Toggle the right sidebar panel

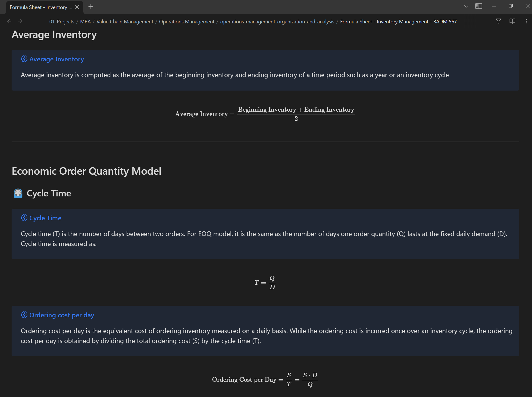[479, 6]
